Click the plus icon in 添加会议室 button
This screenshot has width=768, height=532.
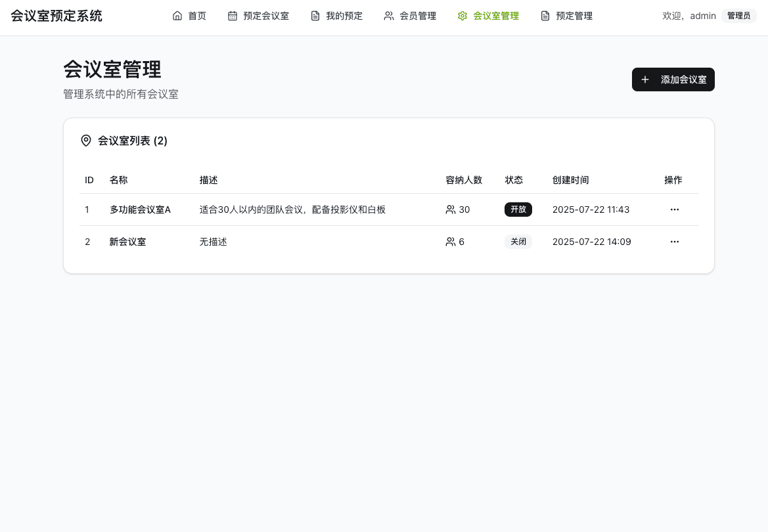click(645, 79)
